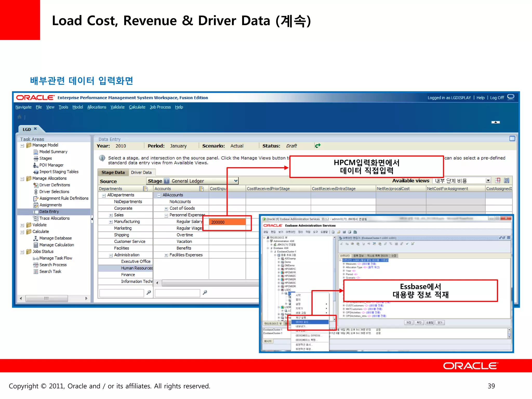Click 닫기 button in Essbase outline editor
This screenshot has height=399, width=532.
pyautogui.click(x=440, y=323)
